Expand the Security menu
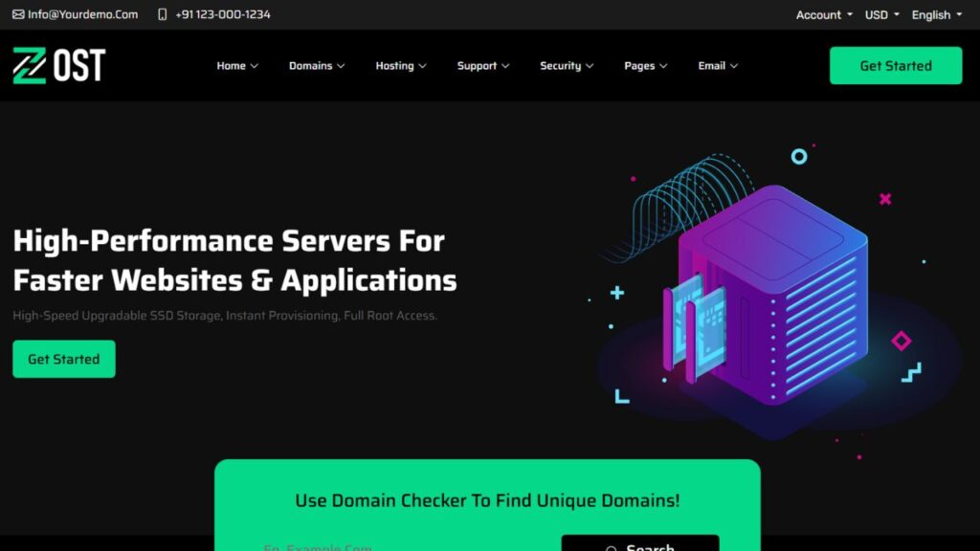Image resolution: width=980 pixels, height=551 pixels. tap(567, 66)
